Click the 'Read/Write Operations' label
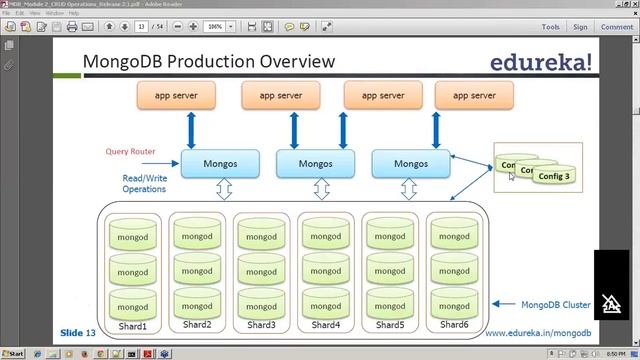This screenshot has height=360, width=640. tap(144, 184)
